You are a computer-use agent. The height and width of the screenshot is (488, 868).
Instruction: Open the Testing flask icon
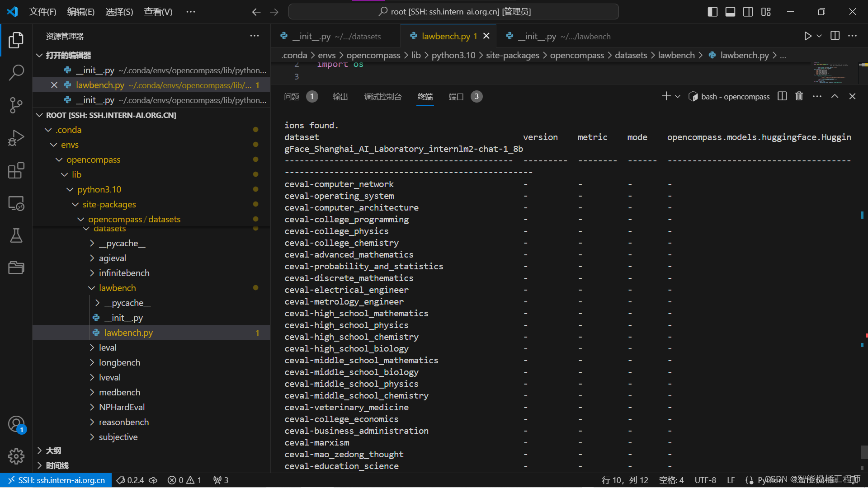coord(16,235)
